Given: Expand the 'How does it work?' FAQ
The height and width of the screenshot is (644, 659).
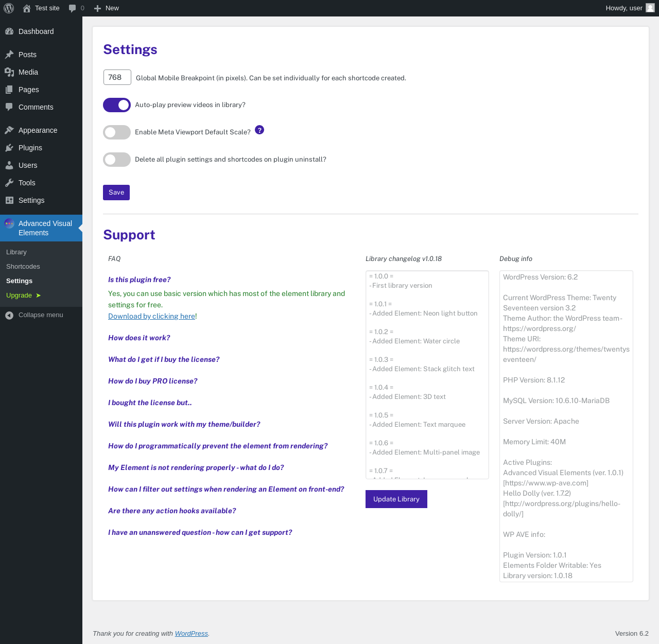Looking at the screenshot, I should pos(139,338).
